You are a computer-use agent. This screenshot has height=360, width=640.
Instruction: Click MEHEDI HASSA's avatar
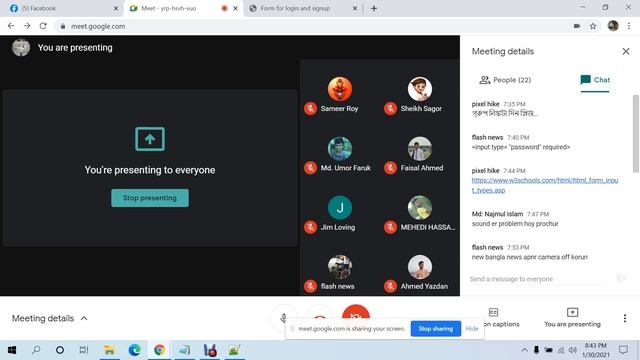[420, 208]
